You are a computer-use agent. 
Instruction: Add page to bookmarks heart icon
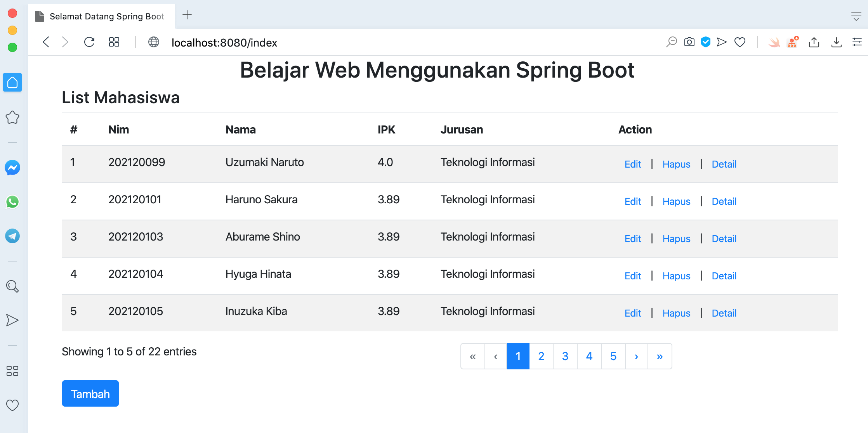tap(740, 42)
